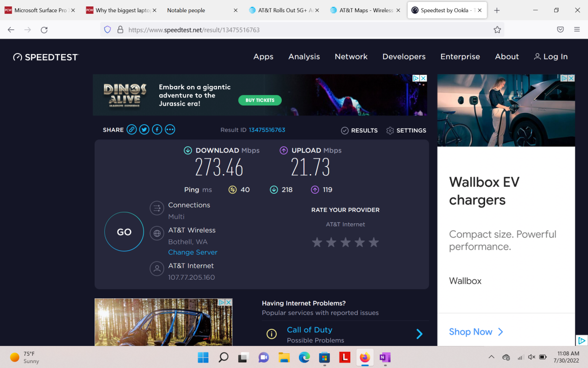This screenshot has width=588, height=368.
Task: Rate provider with the fifth star
Action: click(x=374, y=242)
